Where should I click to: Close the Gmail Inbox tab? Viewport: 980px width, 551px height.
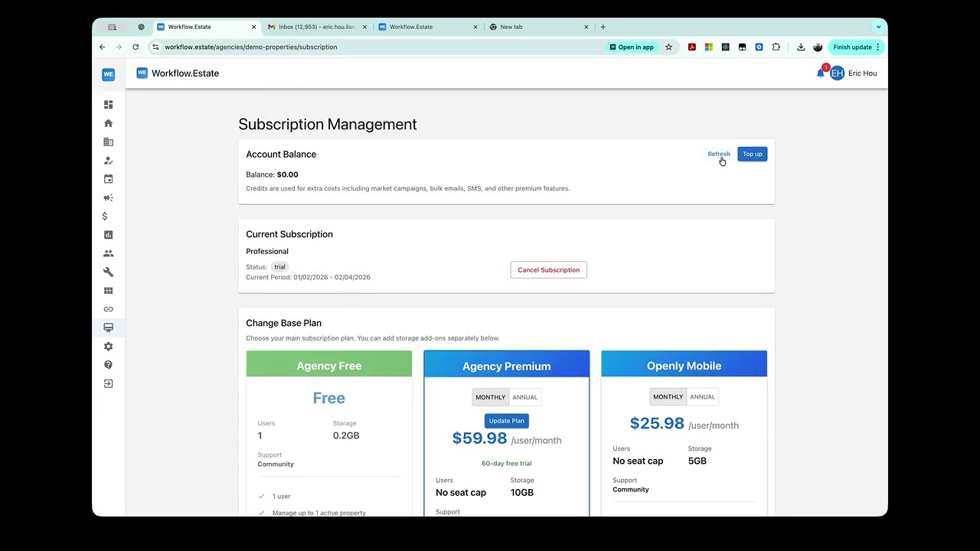point(364,27)
